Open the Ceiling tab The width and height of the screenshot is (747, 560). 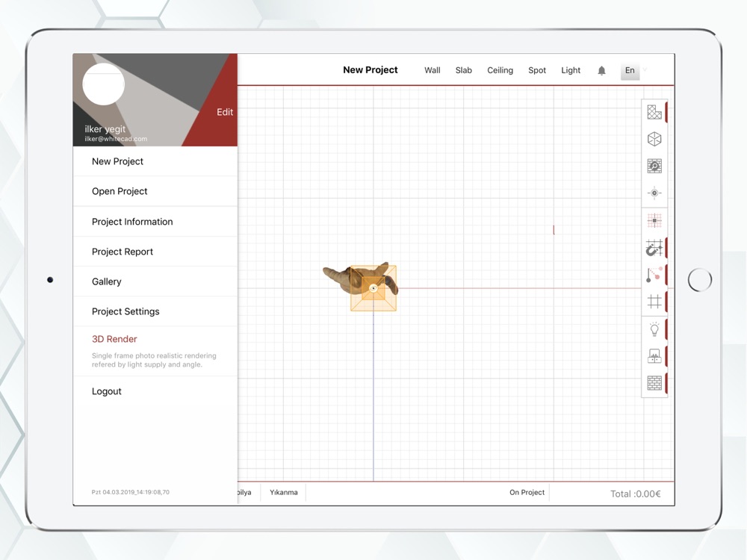click(x=500, y=70)
